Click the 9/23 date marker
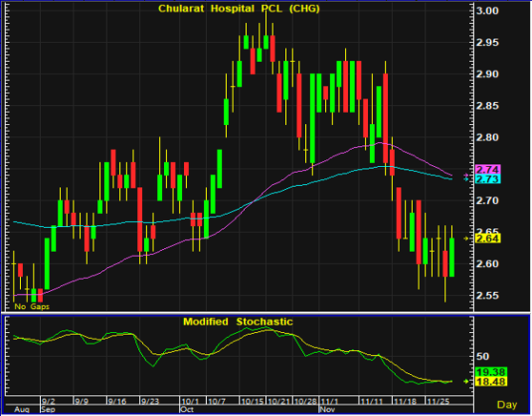 pyautogui.click(x=150, y=401)
